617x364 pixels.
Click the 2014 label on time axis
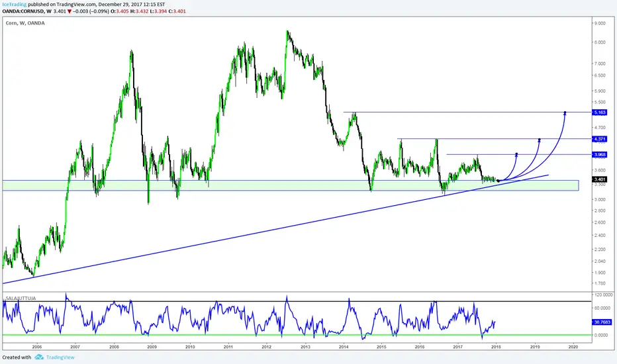pyautogui.click(x=344, y=347)
